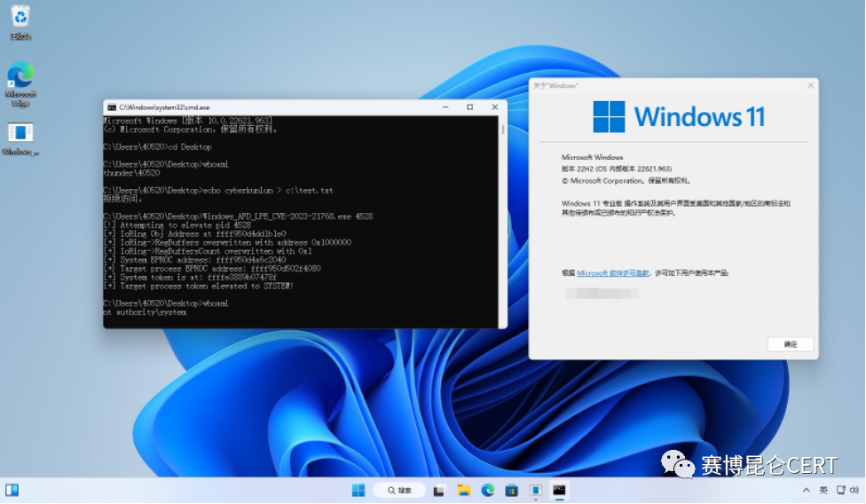Click the Windows Start button
The width and height of the screenshot is (866, 504).
point(358,490)
